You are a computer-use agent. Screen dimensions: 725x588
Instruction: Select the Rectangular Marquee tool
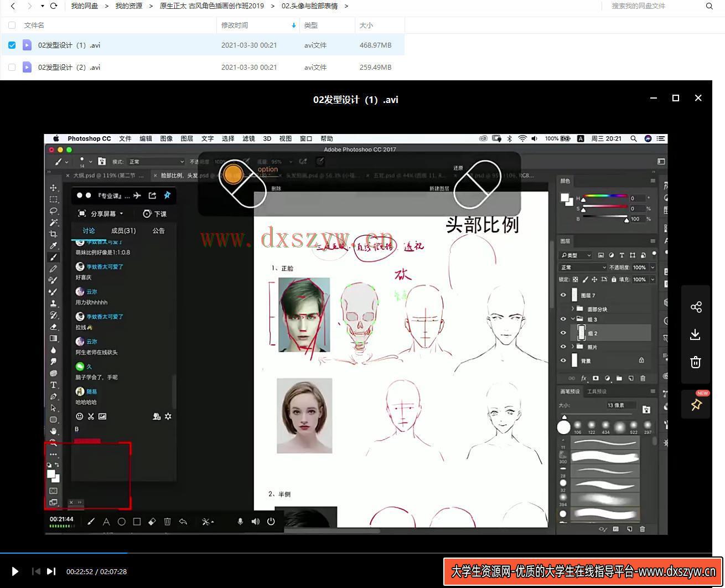pyautogui.click(x=54, y=199)
